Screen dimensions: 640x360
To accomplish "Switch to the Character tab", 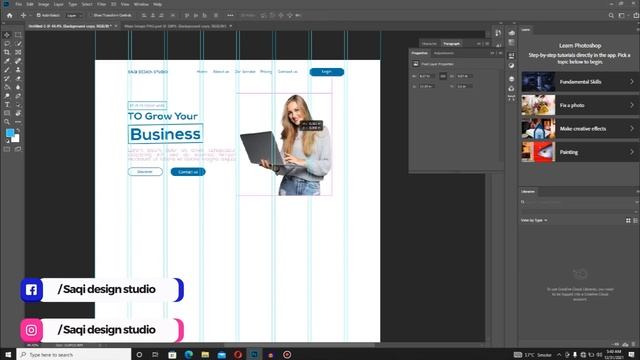I will (x=429, y=44).
